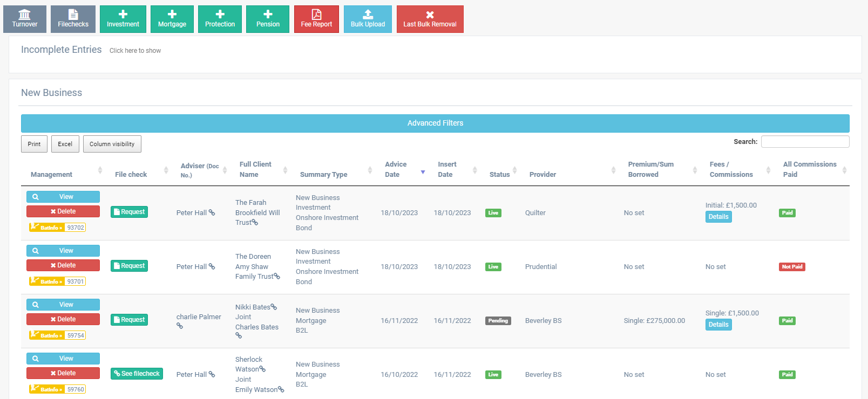Sort by the Premium/Sum Borrowed column
Image resolution: width=868 pixels, height=399 pixels.
[x=695, y=170]
